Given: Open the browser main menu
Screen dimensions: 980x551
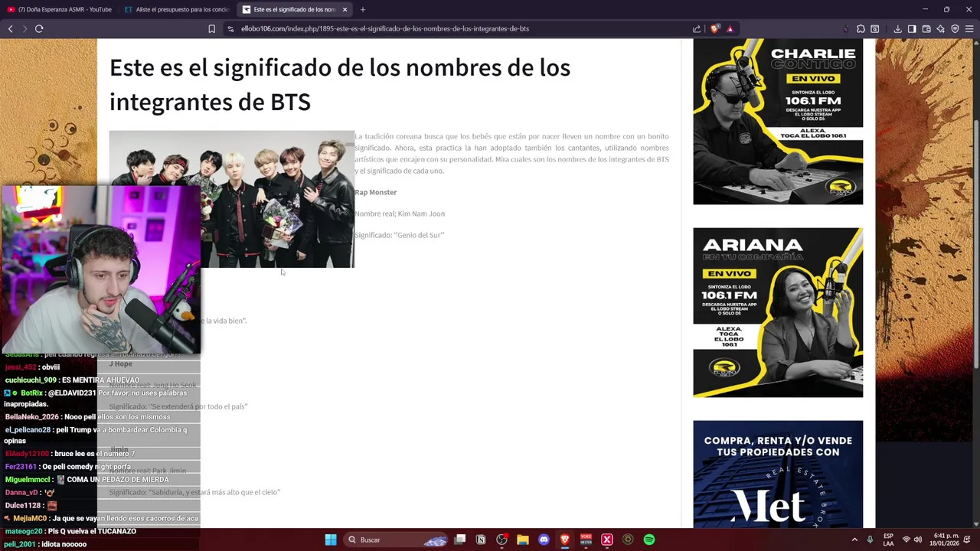Looking at the screenshot, I should pos(969,28).
